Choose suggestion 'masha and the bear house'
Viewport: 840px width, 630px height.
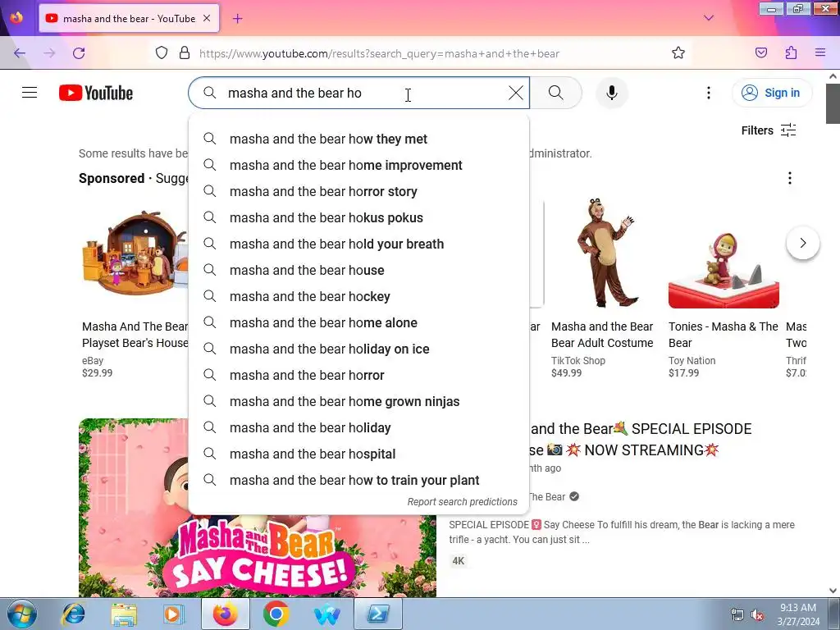click(x=359, y=271)
